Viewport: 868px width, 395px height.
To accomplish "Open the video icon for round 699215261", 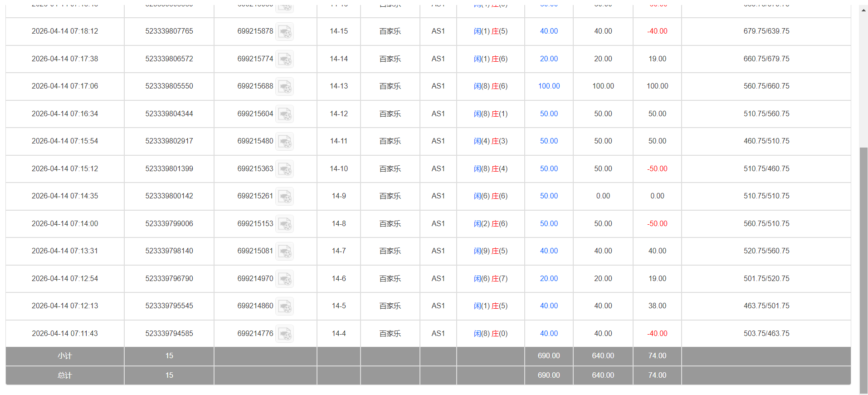I will tap(285, 197).
